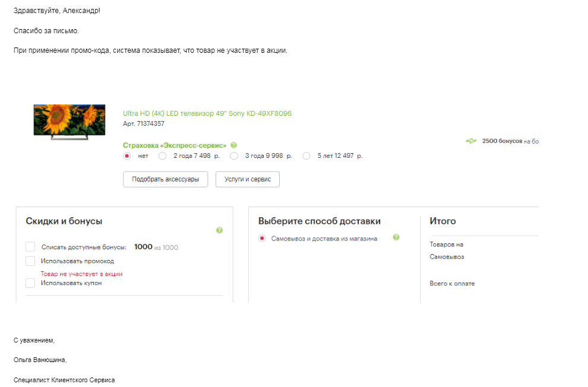Screen dimensions: 588x387
Task: Select the «нет» insurance radio option
Action: click(x=127, y=156)
